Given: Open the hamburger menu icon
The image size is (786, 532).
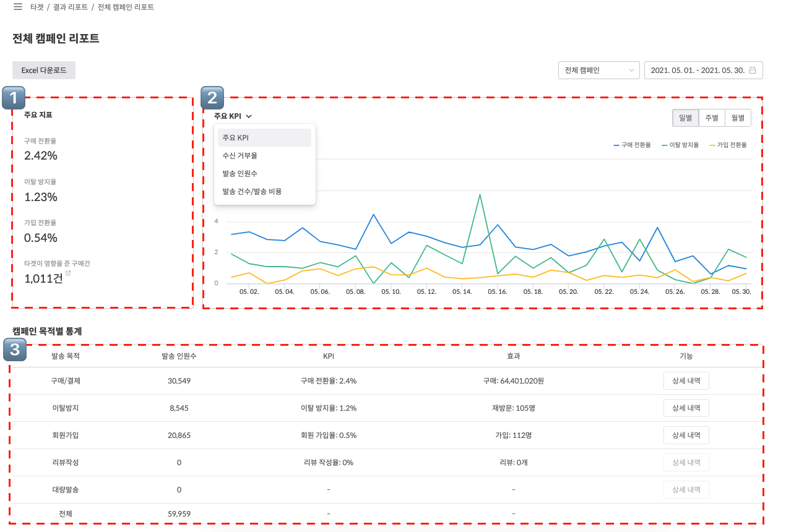Looking at the screenshot, I should click(x=18, y=7).
